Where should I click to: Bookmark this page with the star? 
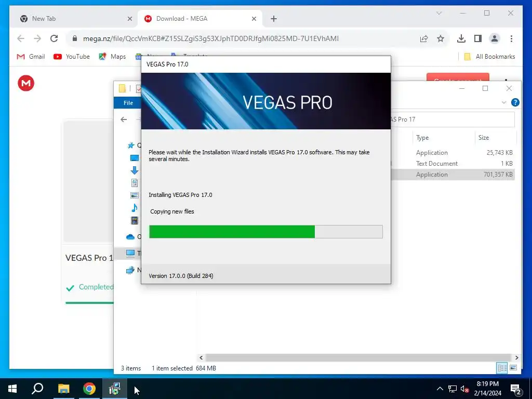(441, 38)
